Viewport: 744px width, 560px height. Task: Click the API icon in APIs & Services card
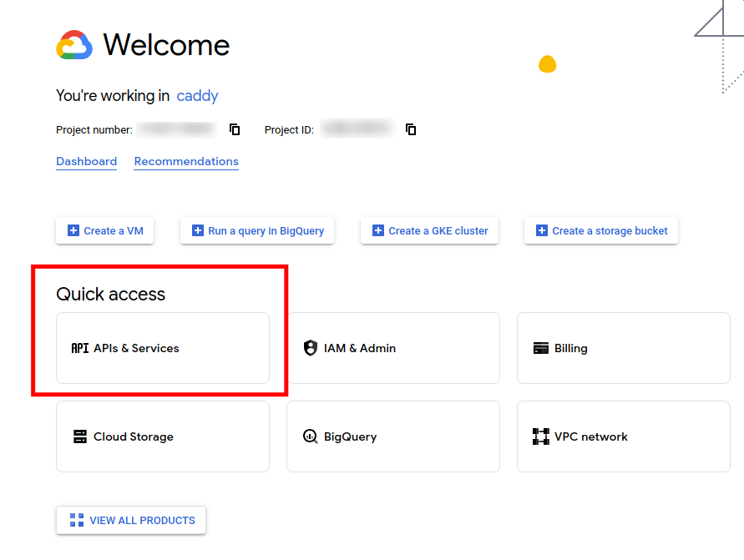79,348
